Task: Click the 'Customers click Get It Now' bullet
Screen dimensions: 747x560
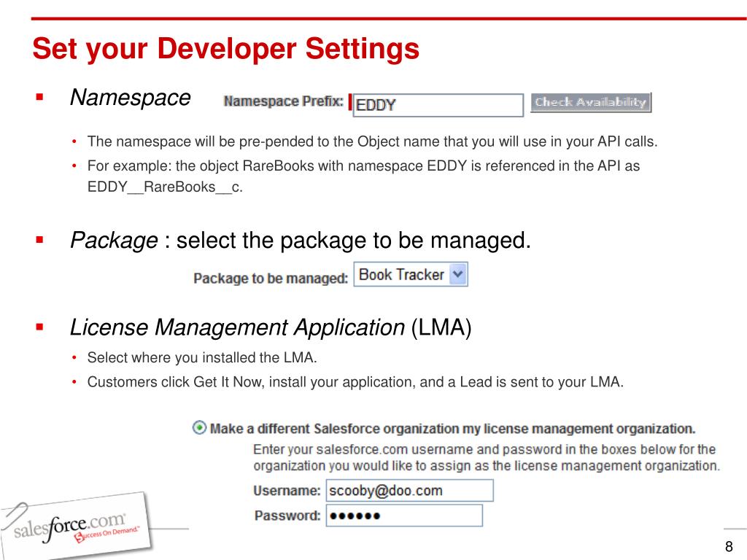Action: [x=355, y=382]
